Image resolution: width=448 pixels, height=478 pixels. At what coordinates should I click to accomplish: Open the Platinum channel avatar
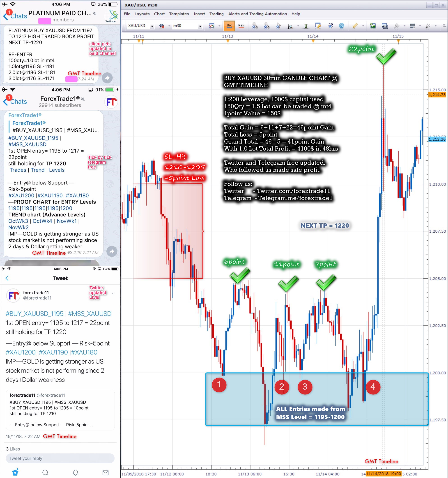112,16
